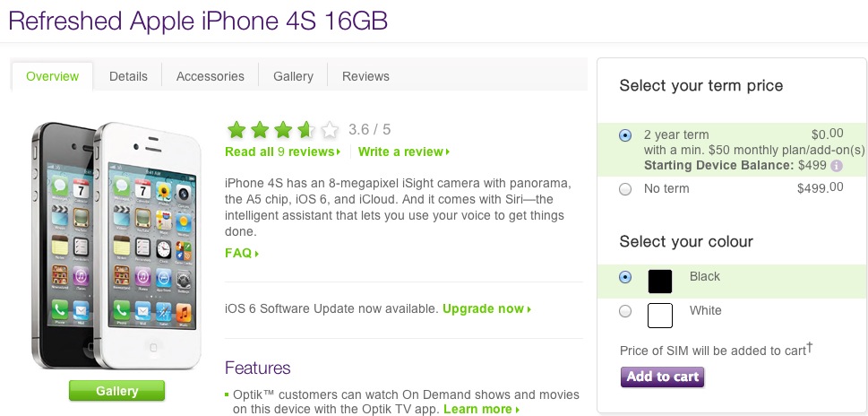The image size is (868, 416).
Task: Click the Upgrade now link
Action: [x=487, y=309]
